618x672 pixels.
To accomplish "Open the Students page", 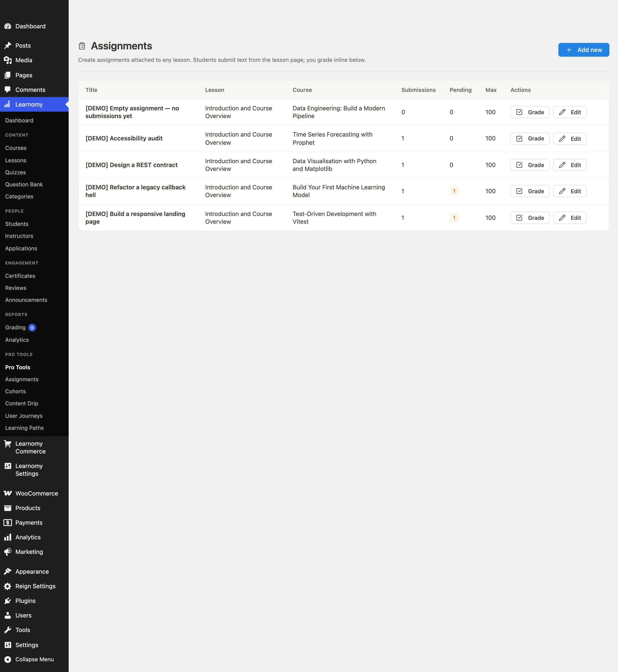I will point(17,224).
